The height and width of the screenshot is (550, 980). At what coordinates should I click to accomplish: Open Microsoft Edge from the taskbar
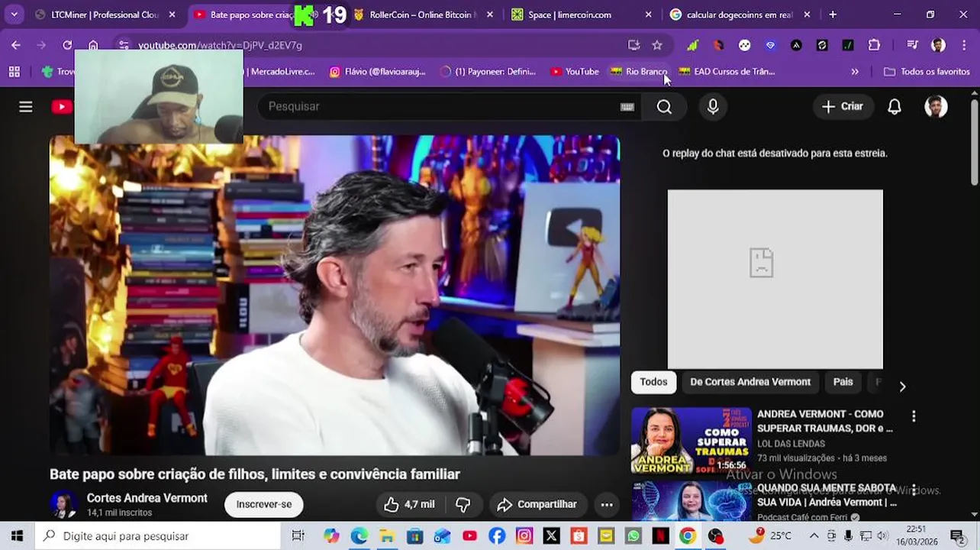click(x=359, y=536)
